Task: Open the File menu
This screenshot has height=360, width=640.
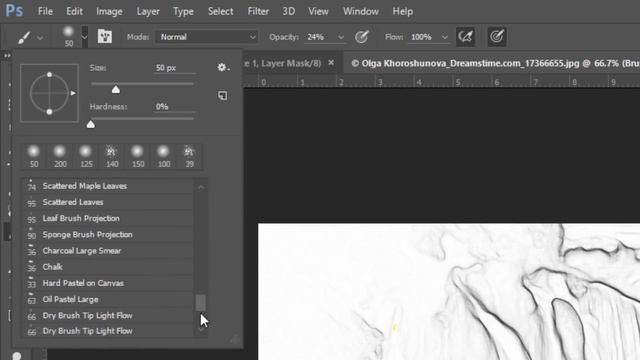Action: tap(45, 11)
